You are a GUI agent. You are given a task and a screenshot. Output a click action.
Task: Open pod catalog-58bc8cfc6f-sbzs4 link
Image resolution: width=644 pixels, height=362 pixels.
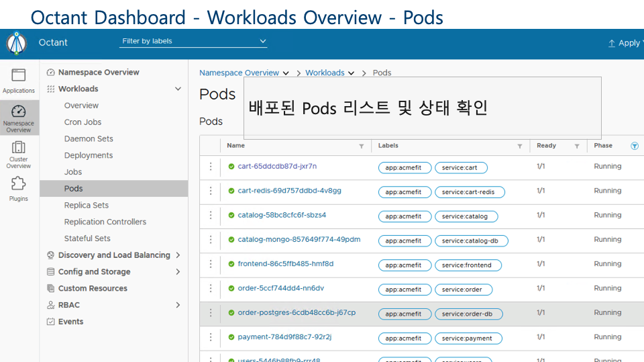point(282,215)
